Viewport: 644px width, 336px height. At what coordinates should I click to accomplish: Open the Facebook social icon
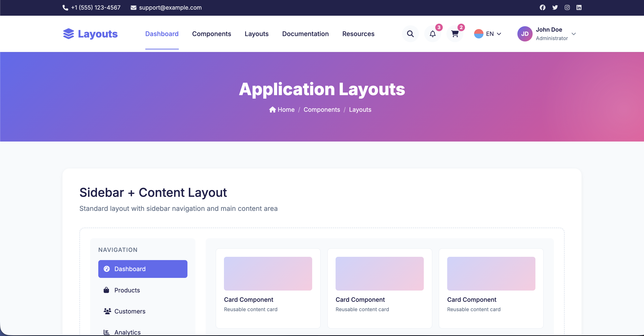[x=542, y=7]
